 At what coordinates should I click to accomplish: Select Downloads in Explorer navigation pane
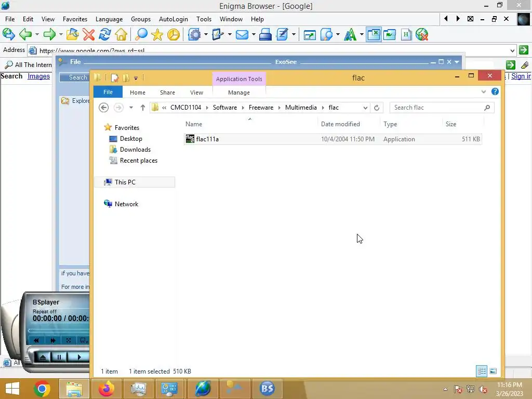[135, 150]
